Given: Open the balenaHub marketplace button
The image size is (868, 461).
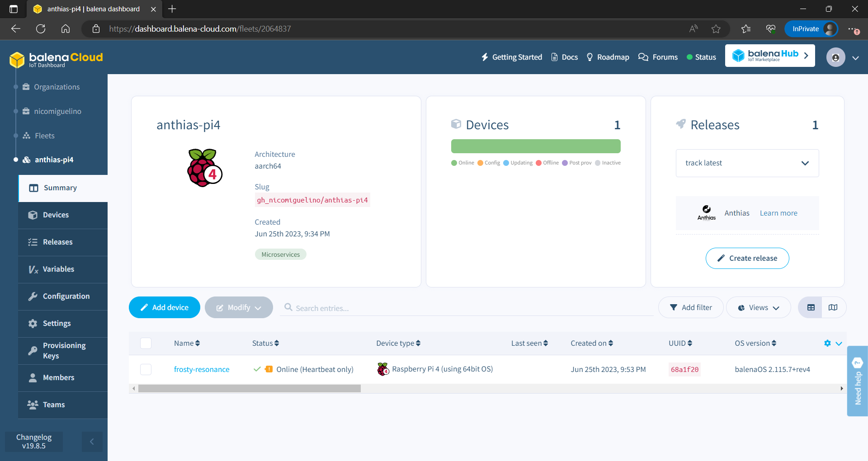Looking at the screenshot, I should point(770,56).
